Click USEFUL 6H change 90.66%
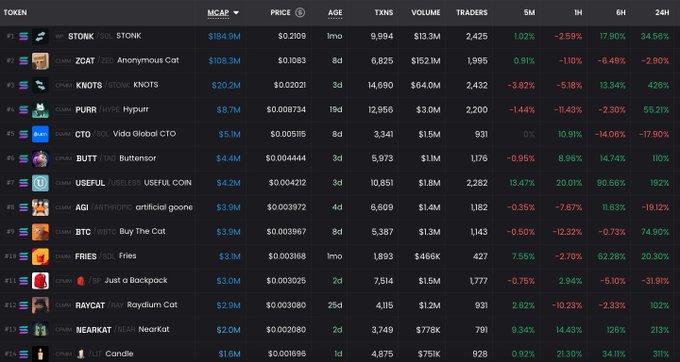Image resolution: width=680 pixels, height=362 pixels. (611, 183)
